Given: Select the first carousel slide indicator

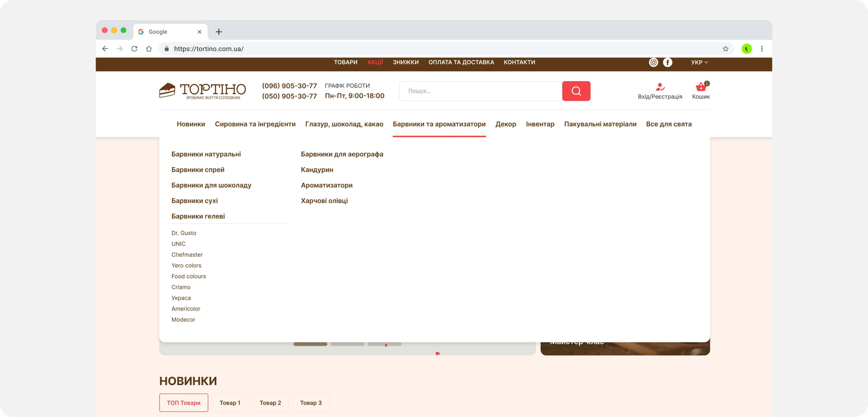Looking at the screenshot, I should pos(310,344).
